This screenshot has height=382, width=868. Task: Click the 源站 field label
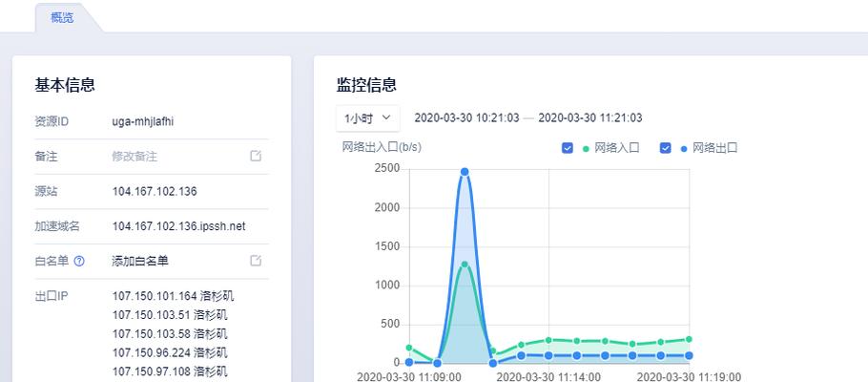(46, 191)
